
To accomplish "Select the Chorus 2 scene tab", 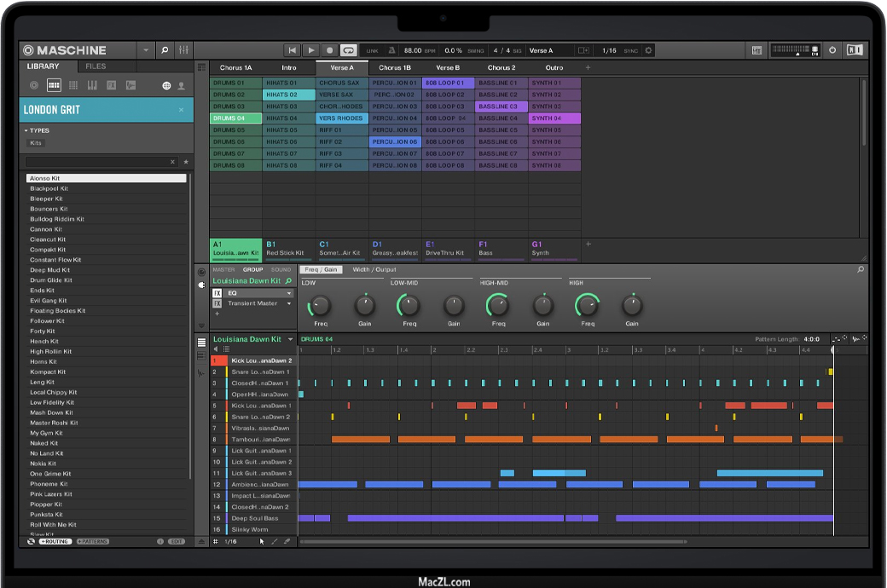I will 501,67.
